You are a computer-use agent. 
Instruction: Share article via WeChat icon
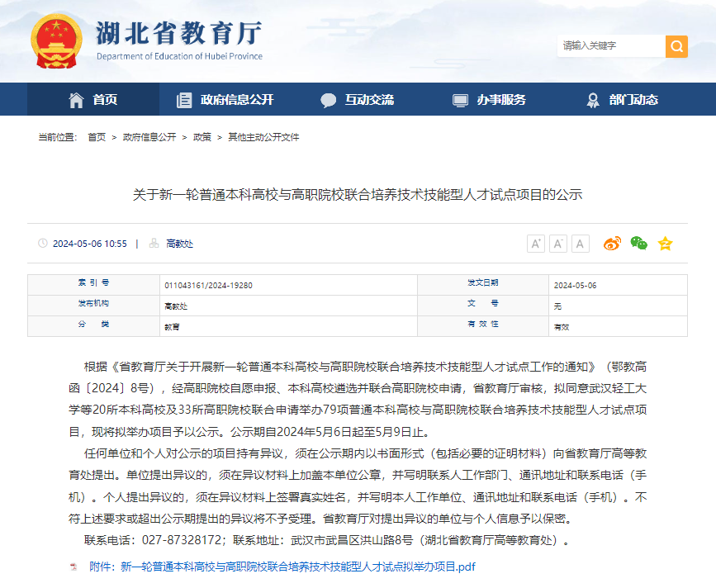[x=638, y=243]
